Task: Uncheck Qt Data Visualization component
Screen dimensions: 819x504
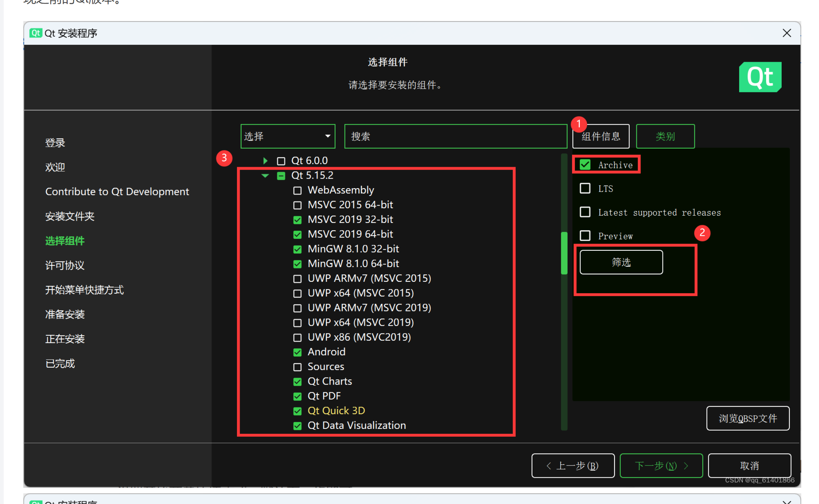Action: click(297, 426)
